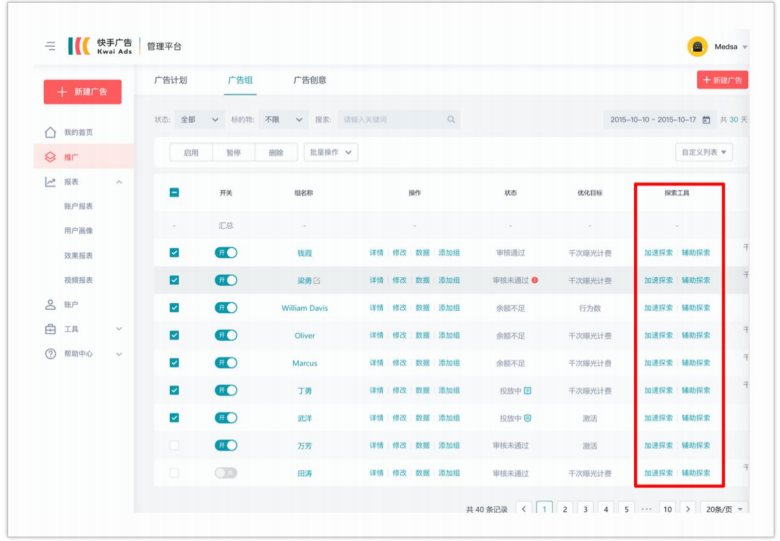Click the Medsa user avatar

[x=697, y=47]
